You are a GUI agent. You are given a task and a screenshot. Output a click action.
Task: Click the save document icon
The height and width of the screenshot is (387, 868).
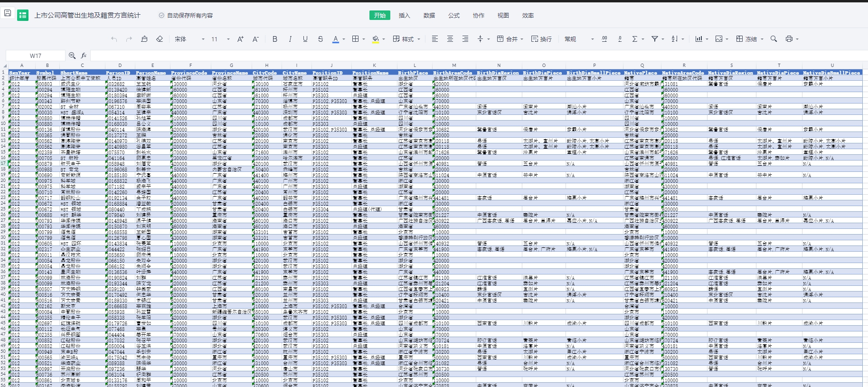(7, 13)
